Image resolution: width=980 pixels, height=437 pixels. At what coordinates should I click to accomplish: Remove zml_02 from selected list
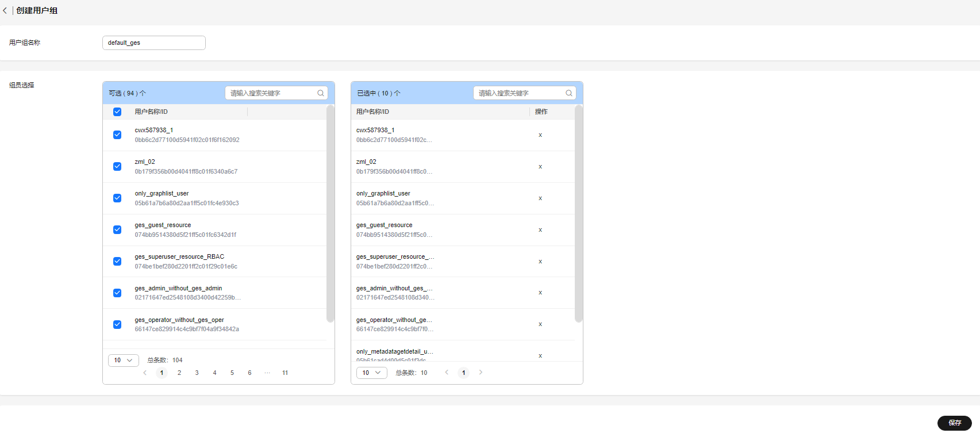540,167
